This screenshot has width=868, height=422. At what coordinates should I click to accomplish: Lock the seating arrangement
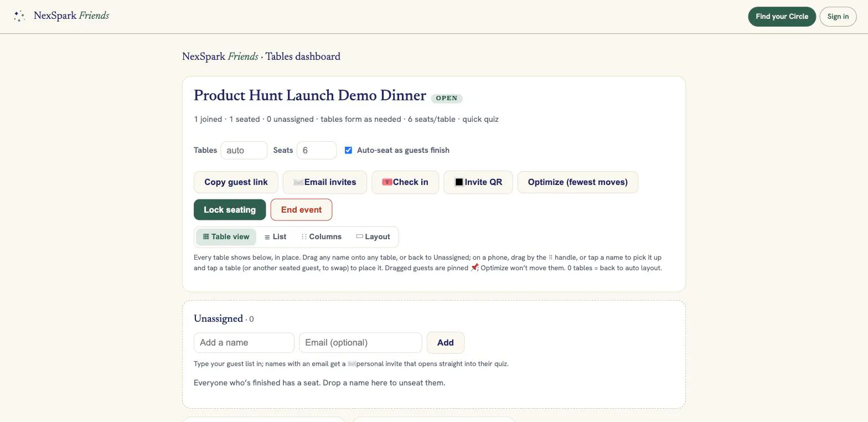coord(230,210)
